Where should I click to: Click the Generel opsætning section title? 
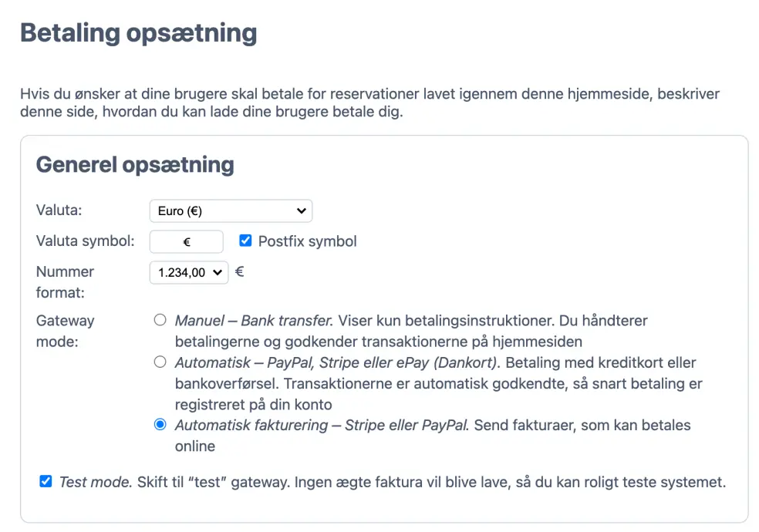point(135,165)
